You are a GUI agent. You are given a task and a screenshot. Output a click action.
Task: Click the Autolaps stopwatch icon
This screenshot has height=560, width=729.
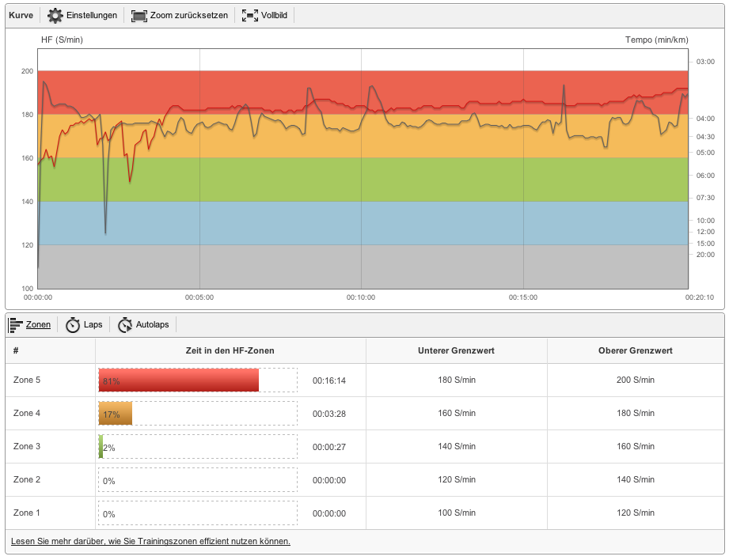point(125,324)
